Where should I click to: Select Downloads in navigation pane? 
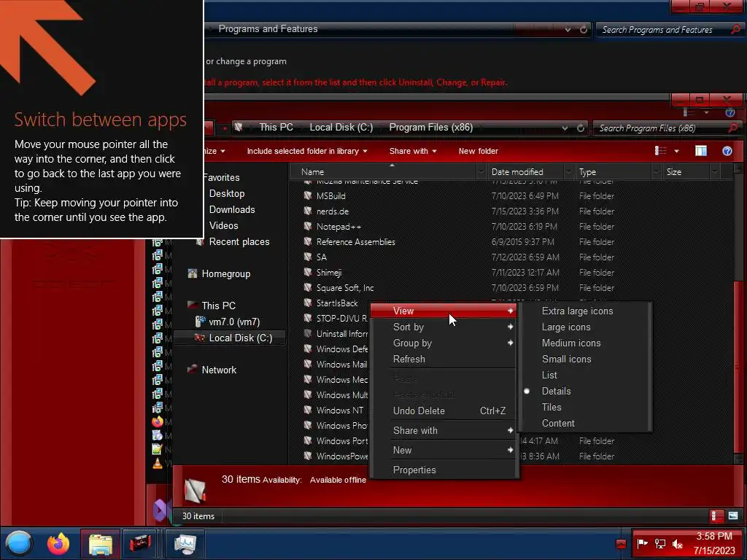(x=232, y=209)
